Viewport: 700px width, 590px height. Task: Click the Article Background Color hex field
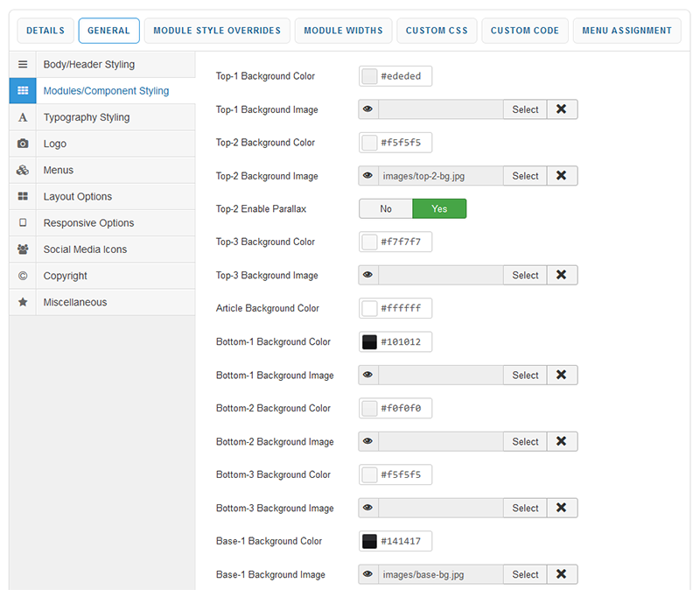coord(402,309)
